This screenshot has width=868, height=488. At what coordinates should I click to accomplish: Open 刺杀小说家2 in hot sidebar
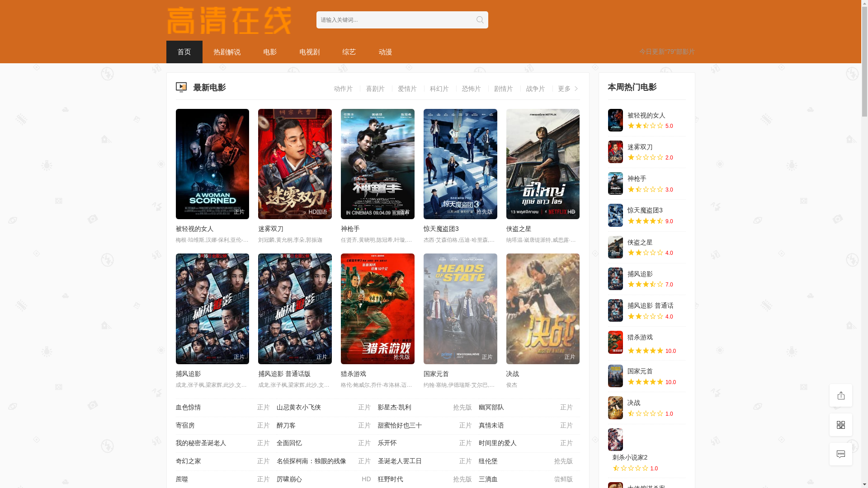pos(630,458)
